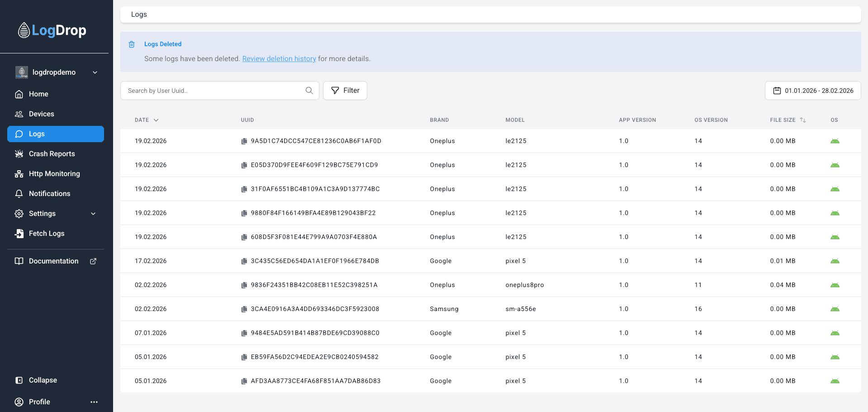Click the Notifications bell icon
The image size is (868, 412).
[19, 194]
